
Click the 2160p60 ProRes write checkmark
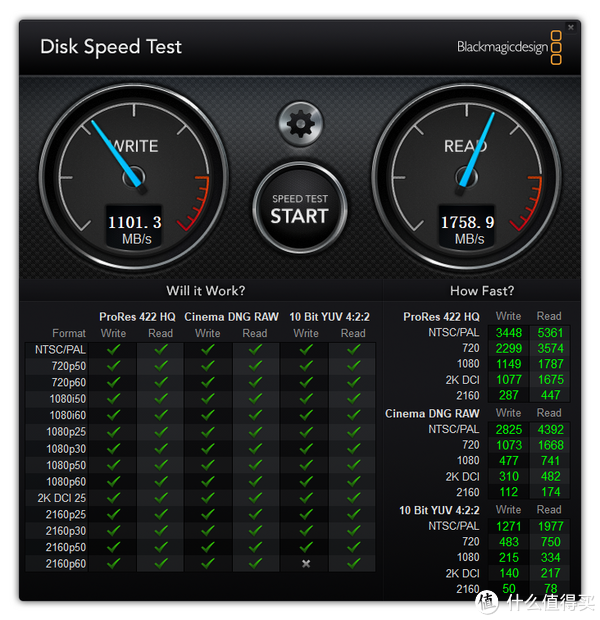click(114, 563)
